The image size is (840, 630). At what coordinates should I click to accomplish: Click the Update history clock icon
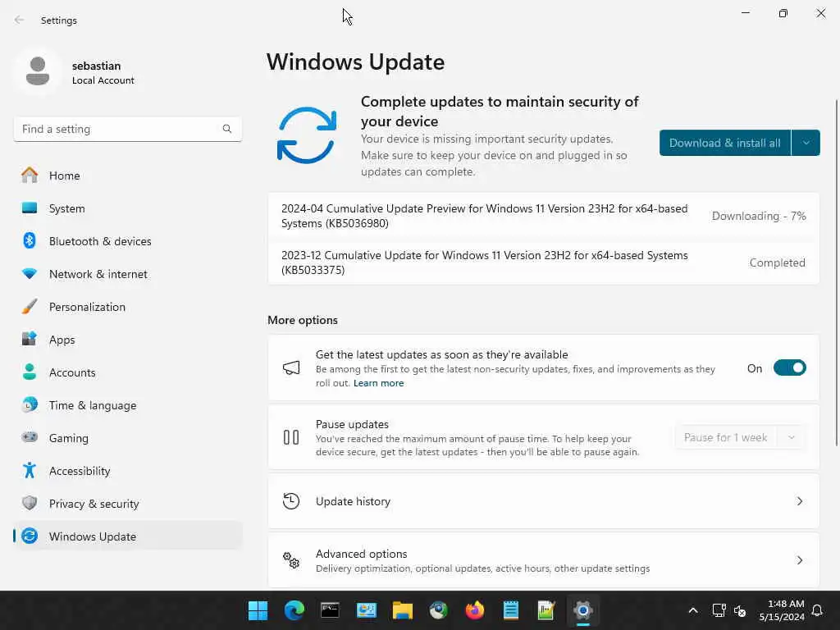tap(291, 501)
